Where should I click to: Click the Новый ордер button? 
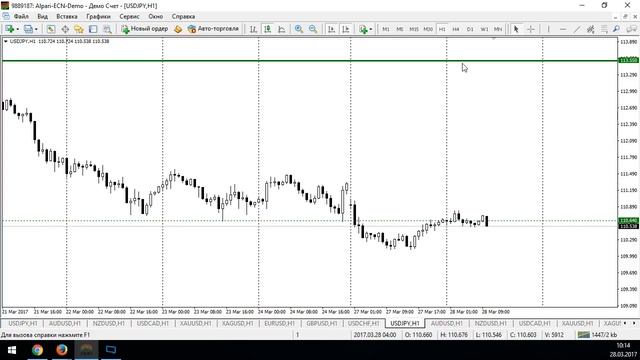click(144, 29)
